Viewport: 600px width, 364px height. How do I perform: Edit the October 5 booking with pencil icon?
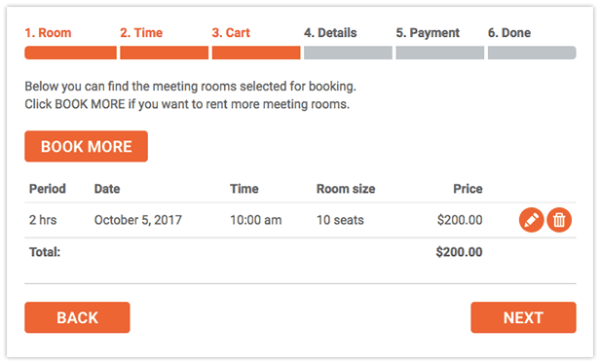(531, 220)
